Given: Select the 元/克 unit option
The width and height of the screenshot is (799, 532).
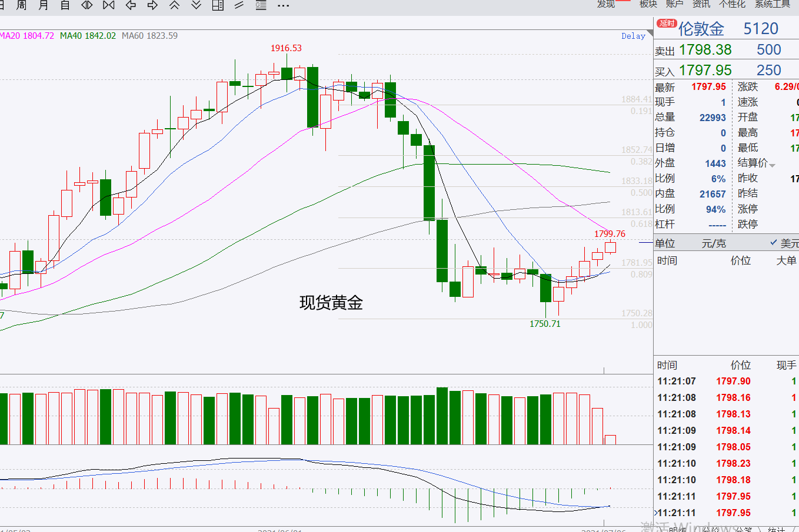Looking at the screenshot, I should point(714,243).
